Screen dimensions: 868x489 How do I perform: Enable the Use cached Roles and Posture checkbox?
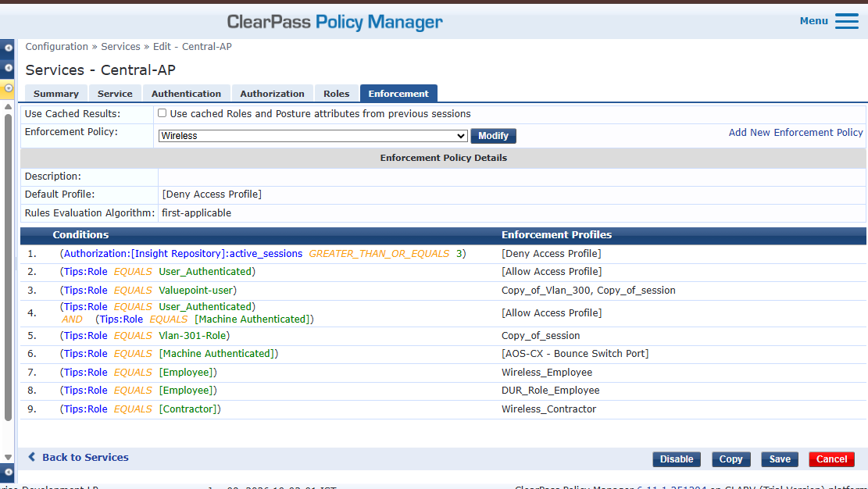163,113
